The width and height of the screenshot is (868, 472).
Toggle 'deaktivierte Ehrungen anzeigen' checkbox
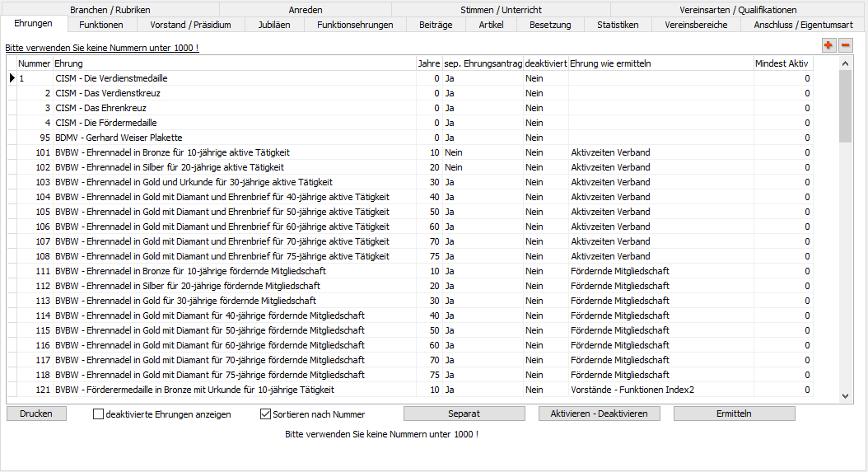tap(99, 414)
